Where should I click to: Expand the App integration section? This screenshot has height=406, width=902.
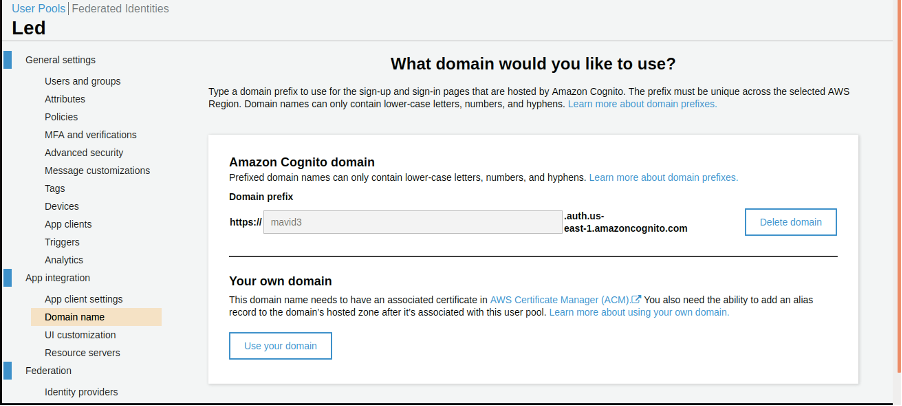click(57, 278)
